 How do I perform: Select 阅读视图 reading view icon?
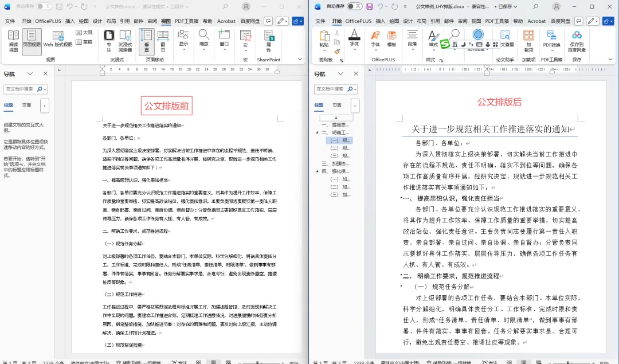coord(13,41)
